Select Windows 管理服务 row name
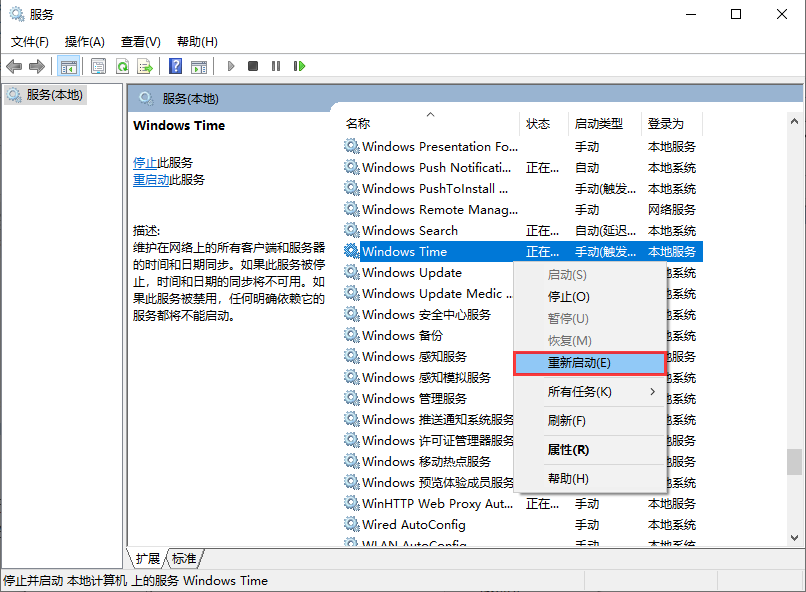 point(414,399)
